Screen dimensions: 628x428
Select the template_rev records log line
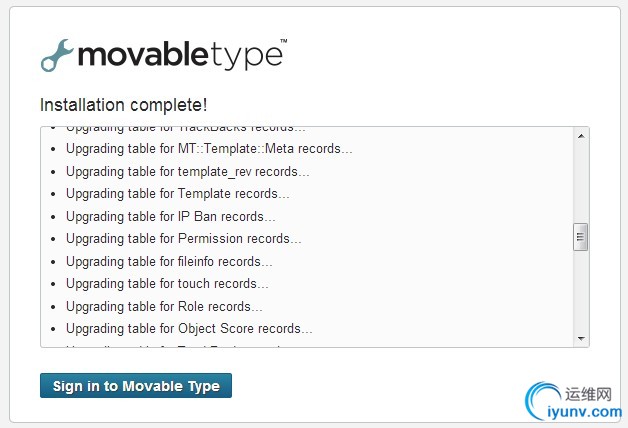coord(187,172)
